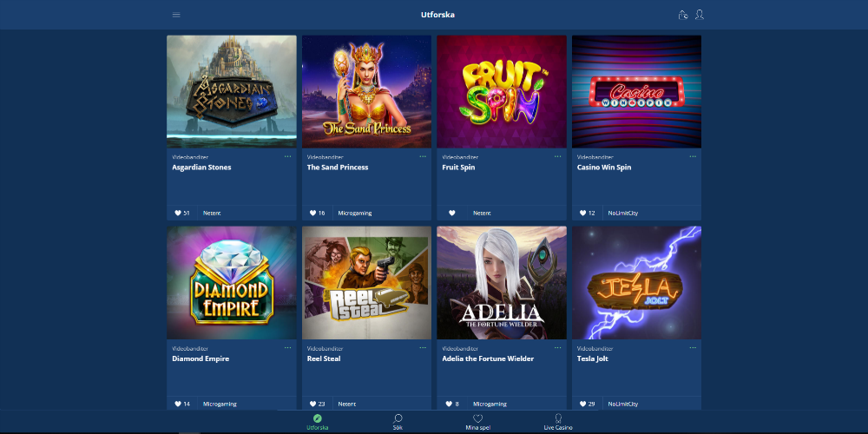
Task: Select the Fruit Spin title
Action: pos(458,168)
